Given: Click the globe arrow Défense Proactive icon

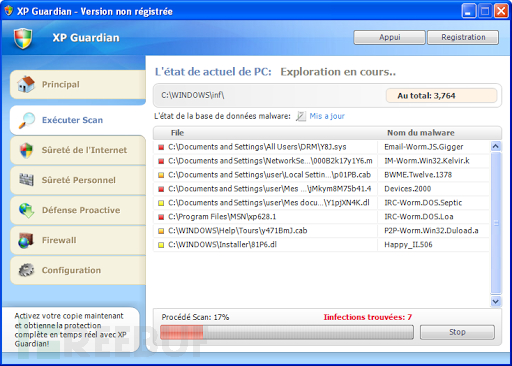Looking at the screenshot, I should pyautogui.click(x=26, y=210).
